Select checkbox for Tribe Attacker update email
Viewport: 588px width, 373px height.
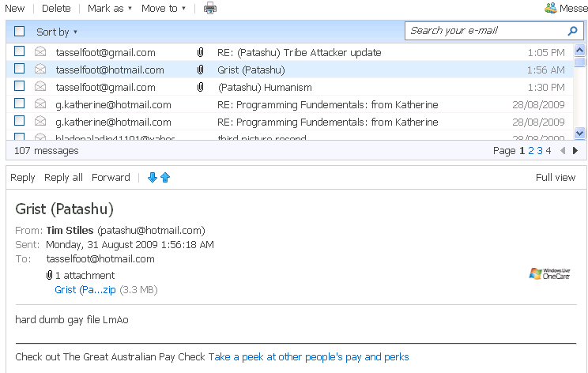(20, 52)
